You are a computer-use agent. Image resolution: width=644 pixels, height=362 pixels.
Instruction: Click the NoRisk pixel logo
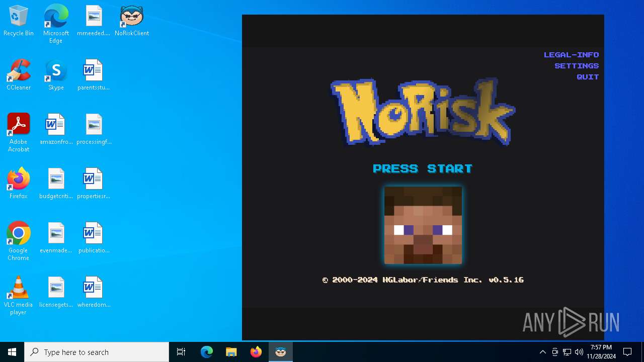[x=423, y=112]
